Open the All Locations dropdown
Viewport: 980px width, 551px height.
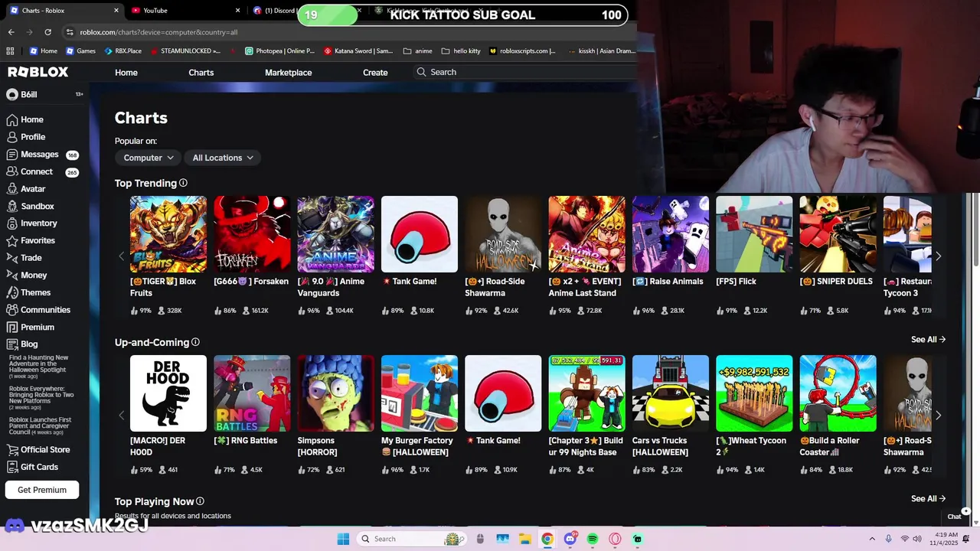click(223, 158)
